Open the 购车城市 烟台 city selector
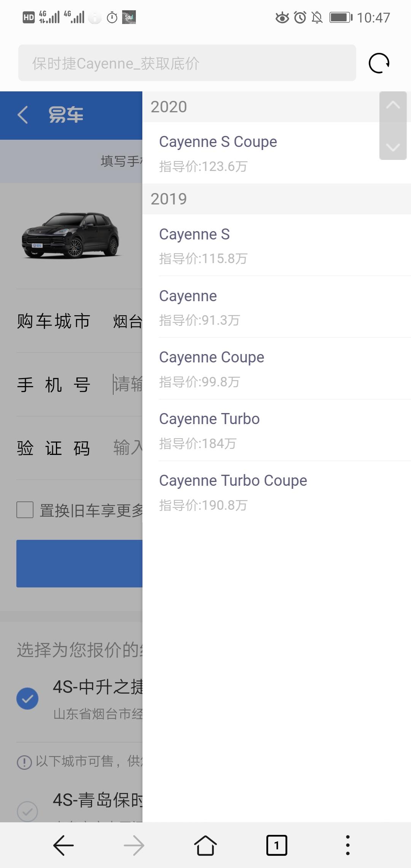The width and height of the screenshot is (411, 868). point(79,321)
